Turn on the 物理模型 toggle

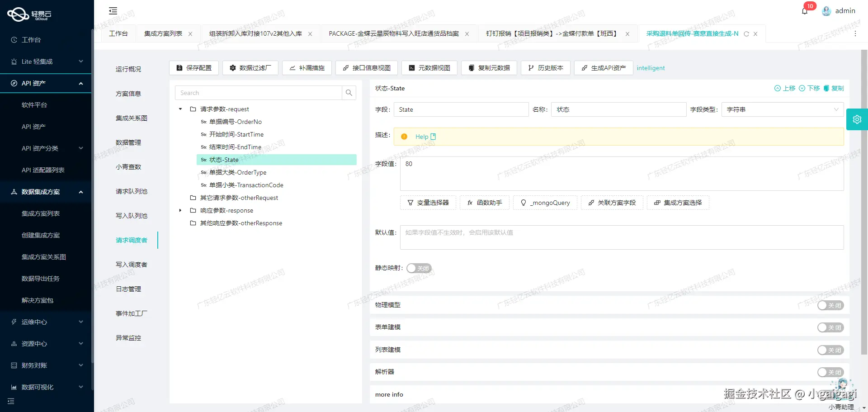(x=830, y=305)
